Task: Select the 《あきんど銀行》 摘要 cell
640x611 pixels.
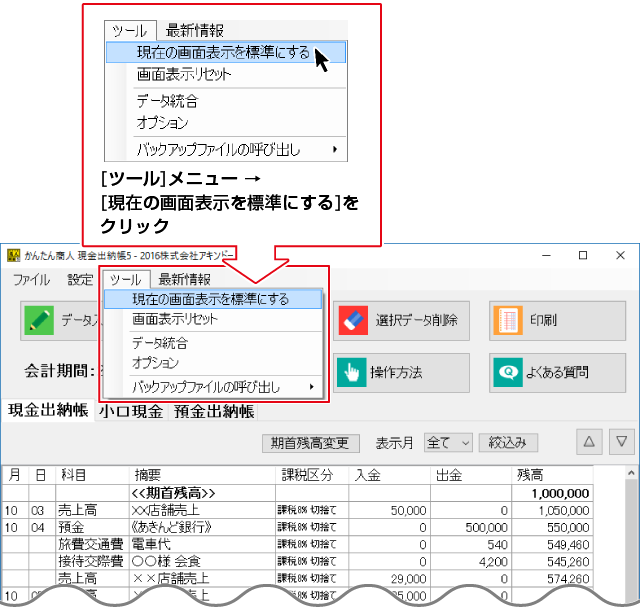Action: 202,526
